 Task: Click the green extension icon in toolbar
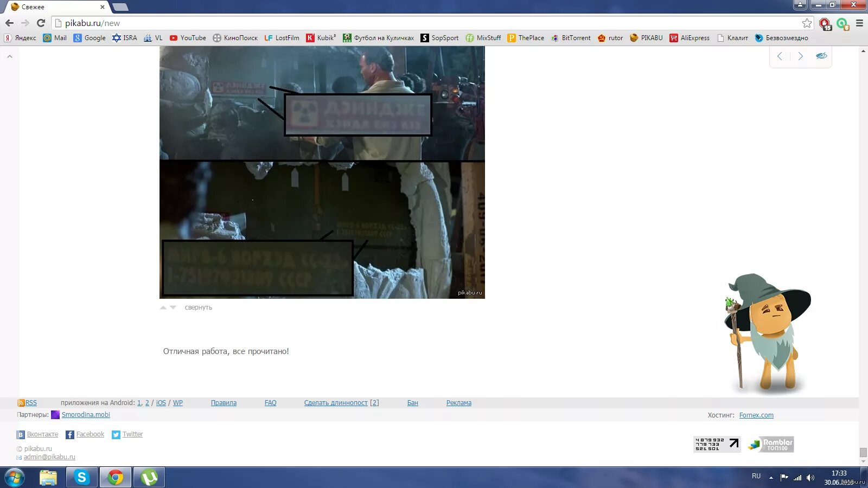point(842,24)
